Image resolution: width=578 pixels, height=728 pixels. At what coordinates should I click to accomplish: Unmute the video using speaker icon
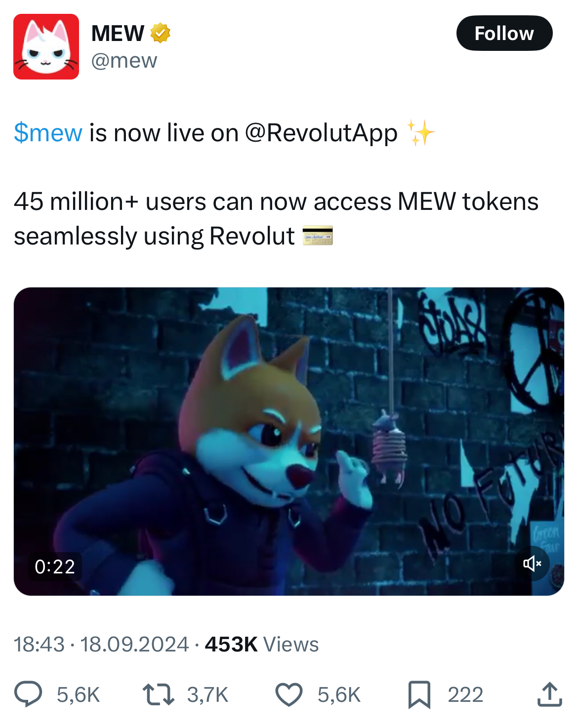click(532, 563)
